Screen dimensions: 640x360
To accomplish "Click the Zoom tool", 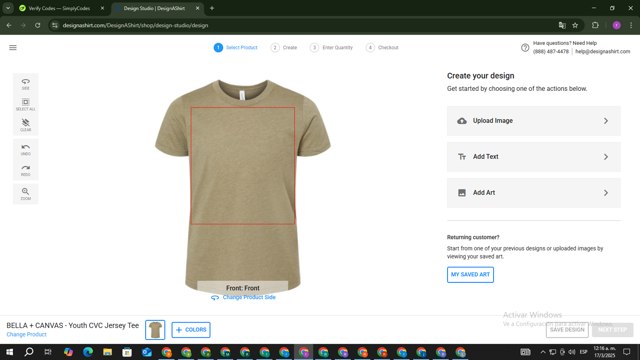I will pos(25,194).
